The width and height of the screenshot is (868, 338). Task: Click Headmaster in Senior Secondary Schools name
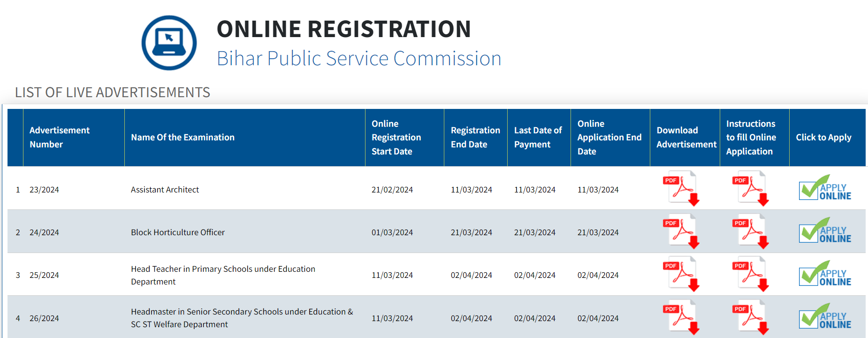242,318
